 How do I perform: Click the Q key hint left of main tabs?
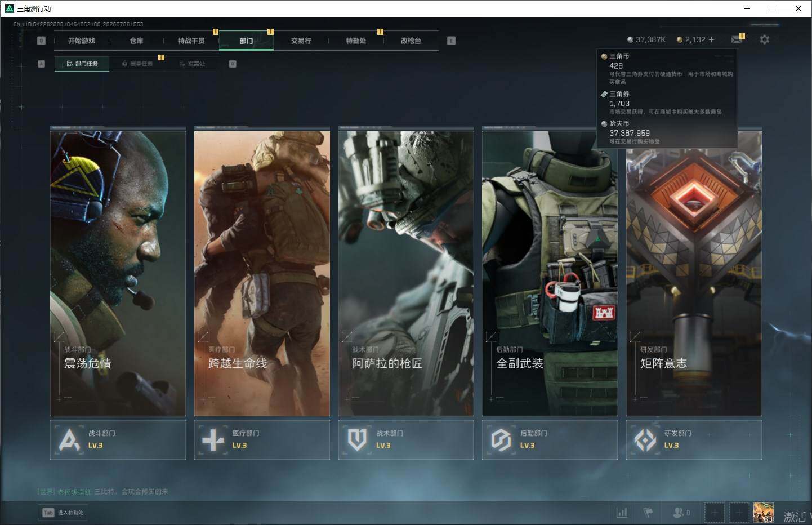coord(41,41)
